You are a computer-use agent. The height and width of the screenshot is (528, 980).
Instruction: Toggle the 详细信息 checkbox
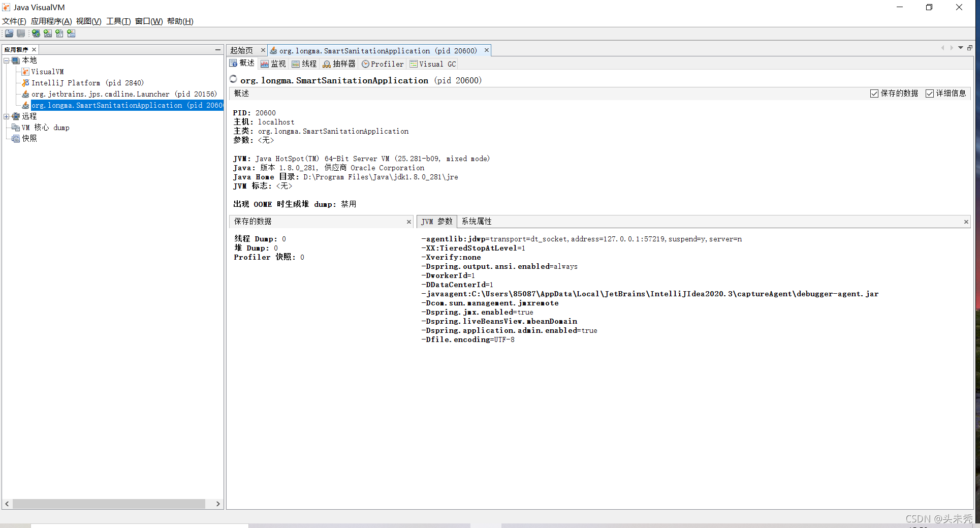tap(930, 94)
